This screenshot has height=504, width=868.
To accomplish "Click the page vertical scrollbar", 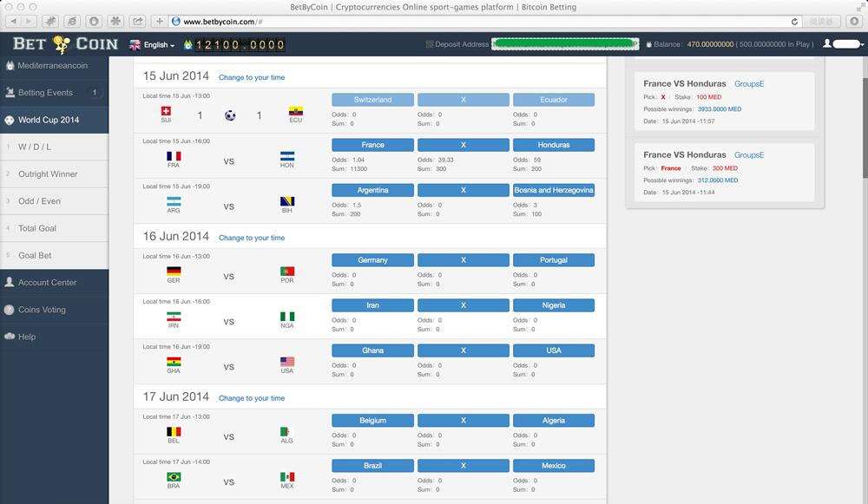I will click(865, 128).
